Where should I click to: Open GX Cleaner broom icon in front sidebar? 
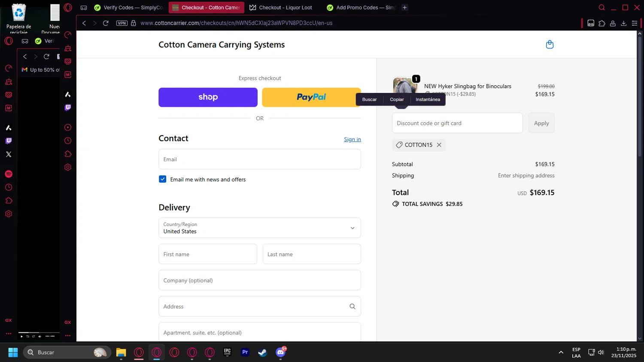[x=68, y=48]
